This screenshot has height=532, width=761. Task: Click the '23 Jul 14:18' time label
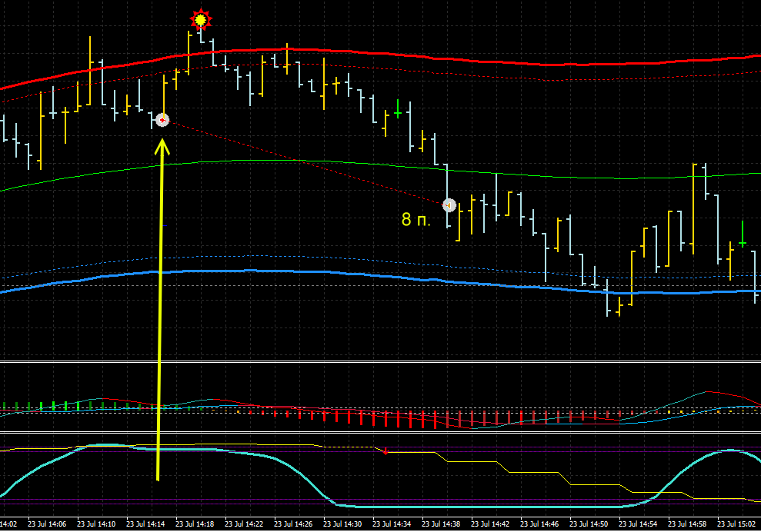click(x=194, y=524)
